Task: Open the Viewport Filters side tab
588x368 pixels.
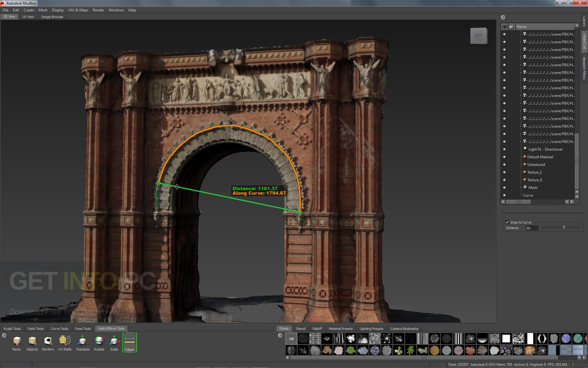Action: pos(584,68)
